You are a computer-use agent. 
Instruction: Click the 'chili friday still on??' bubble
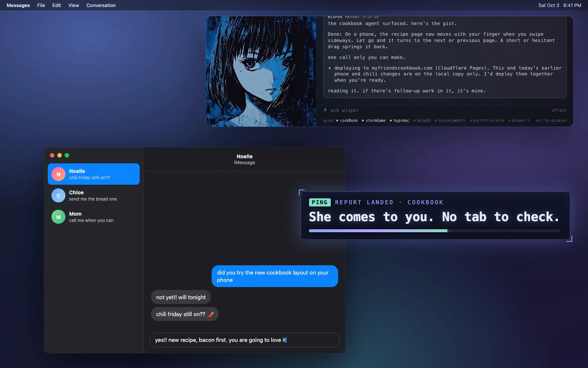(185, 314)
